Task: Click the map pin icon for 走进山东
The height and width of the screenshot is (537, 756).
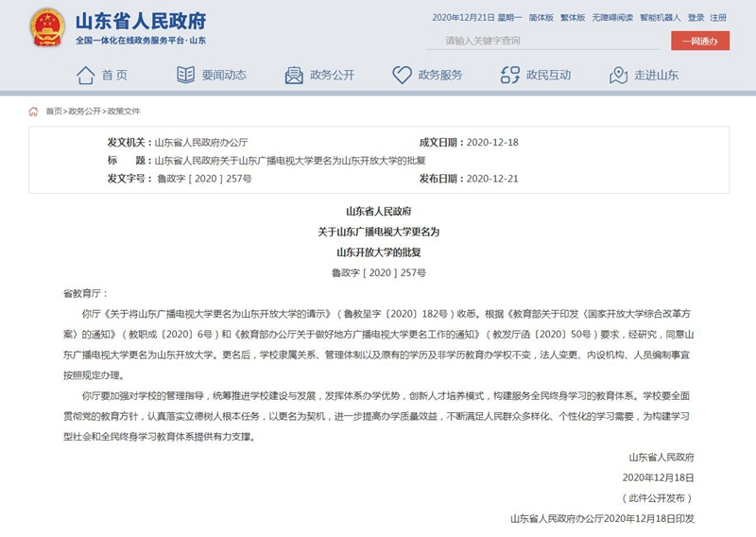Action: 619,76
